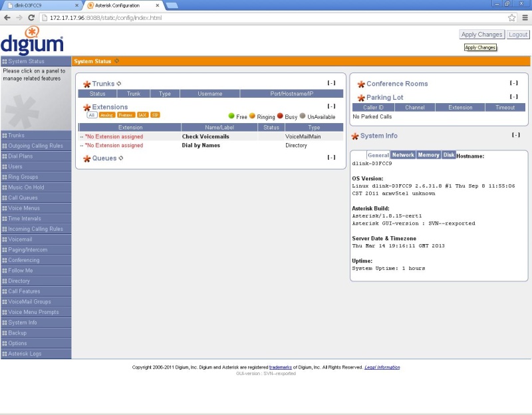Collapse the Parking Lot panel

[x=513, y=96]
